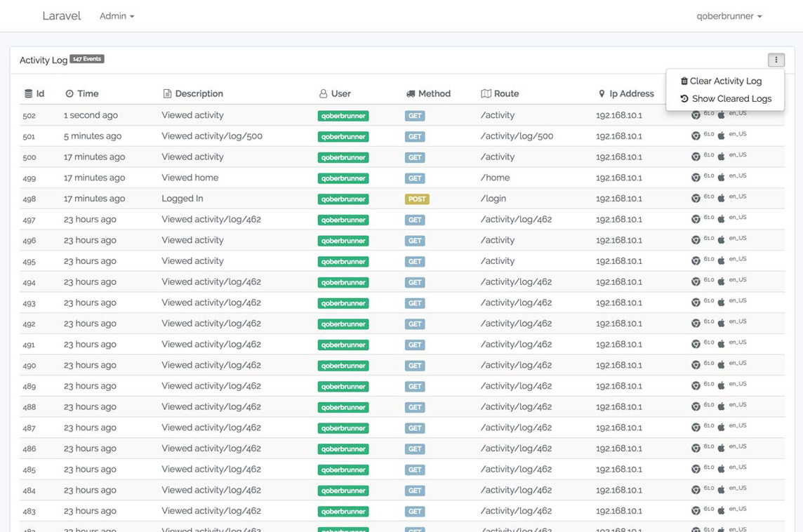Click the pin icon in Ip Address header
803x532 pixels.
602,94
